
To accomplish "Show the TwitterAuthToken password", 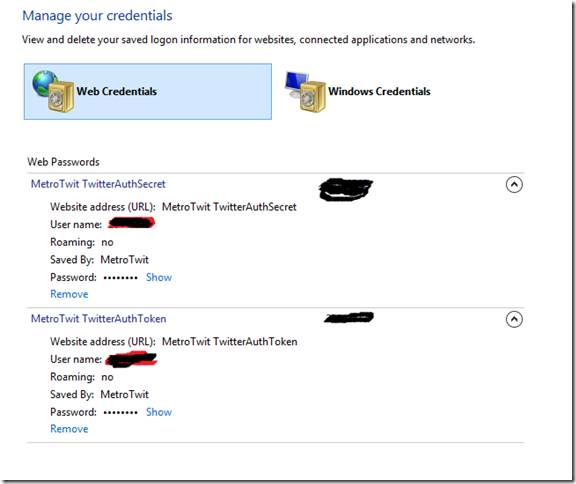I will tap(159, 412).
